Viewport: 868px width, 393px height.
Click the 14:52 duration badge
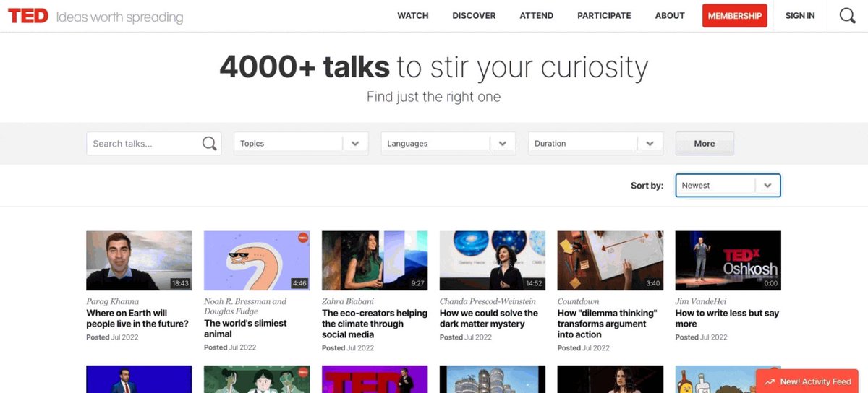534,284
